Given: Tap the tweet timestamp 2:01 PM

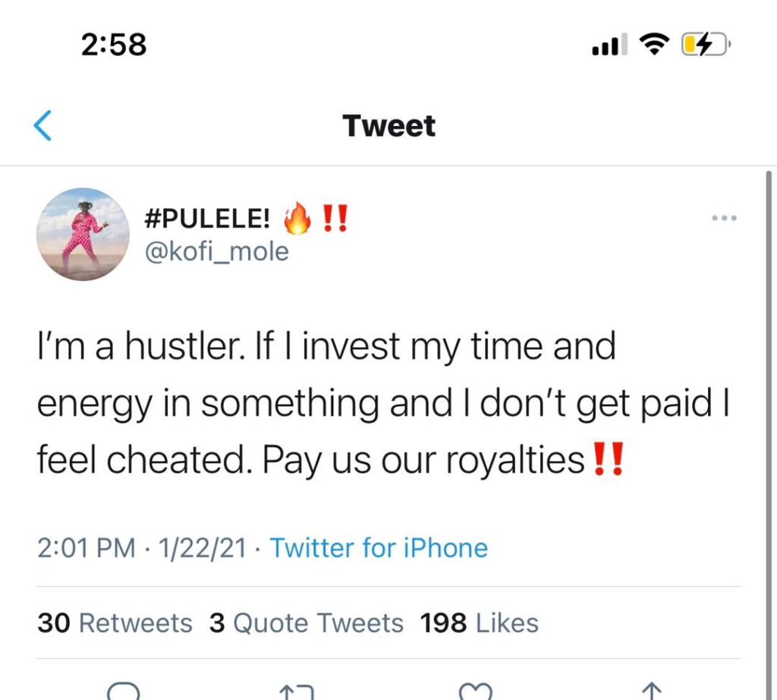Looking at the screenshot, I should tap(87, 548).
